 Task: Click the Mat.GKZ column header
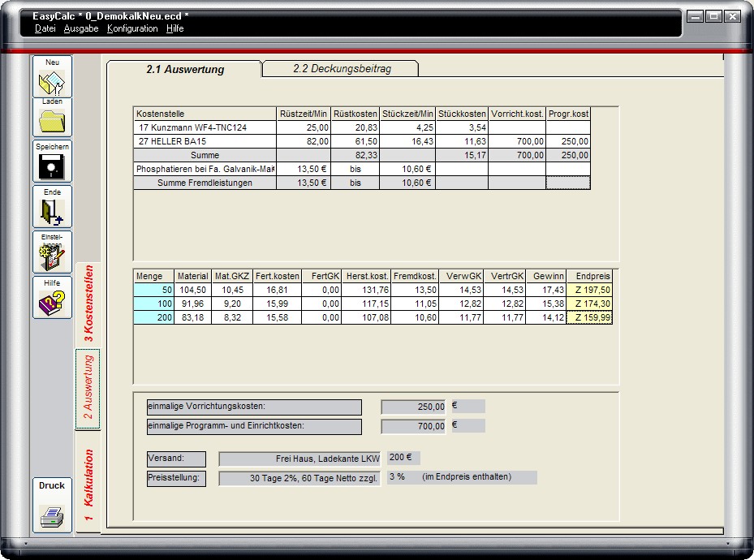pyautogui.click(x=232, y=277)
